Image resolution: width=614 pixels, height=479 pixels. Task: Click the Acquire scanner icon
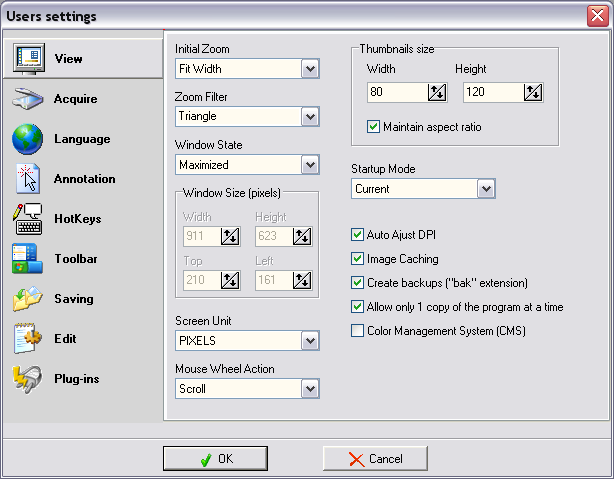[x=27, y=99]
